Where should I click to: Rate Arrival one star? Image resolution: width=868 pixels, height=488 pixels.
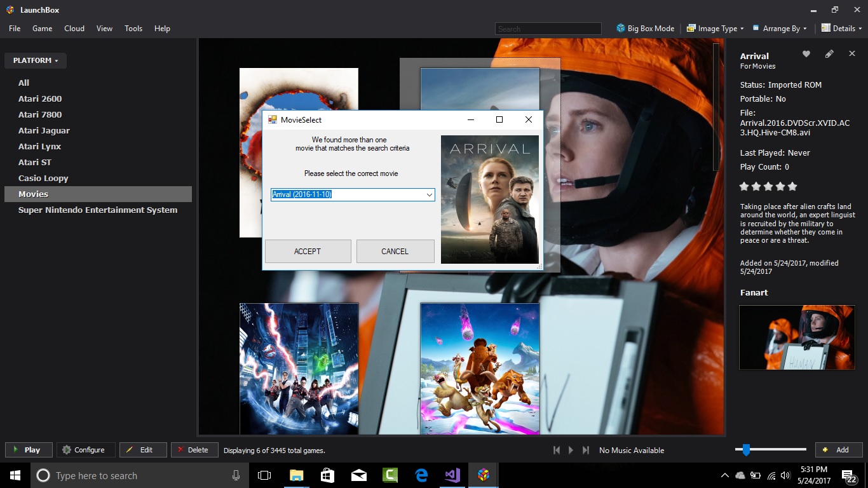pyautogui.click(x=744, y=187)
